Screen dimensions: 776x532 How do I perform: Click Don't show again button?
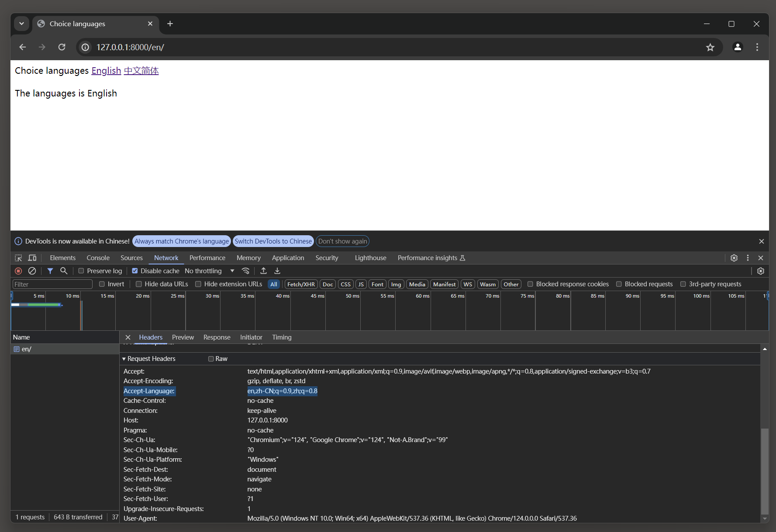coord(343,241)
